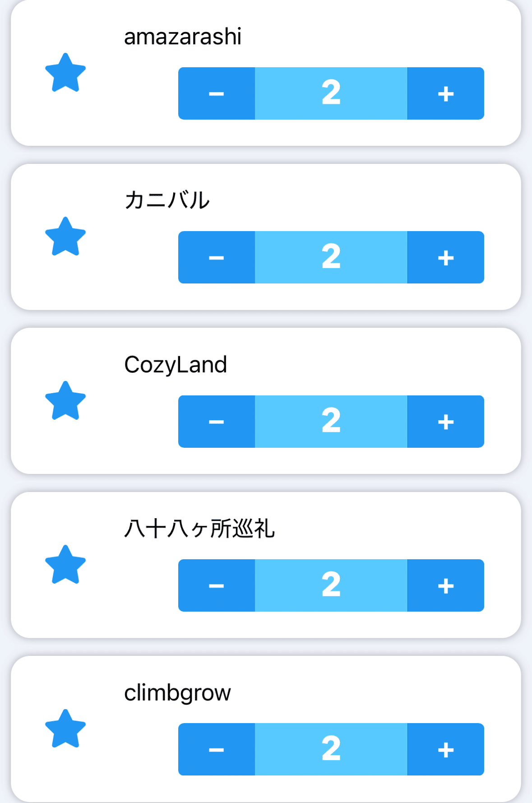Click the climbgrow count value 2

coord(331,749)
